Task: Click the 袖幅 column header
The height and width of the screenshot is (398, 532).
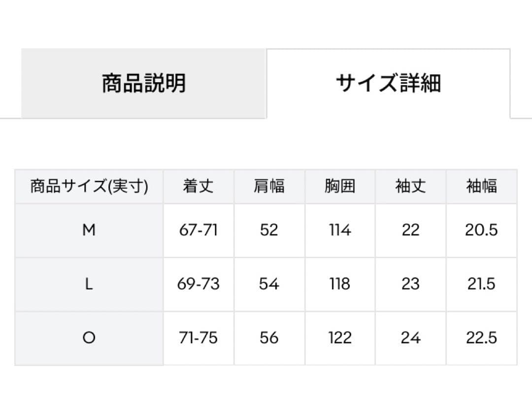Action: pyautogui.click(x=481, y=186)
